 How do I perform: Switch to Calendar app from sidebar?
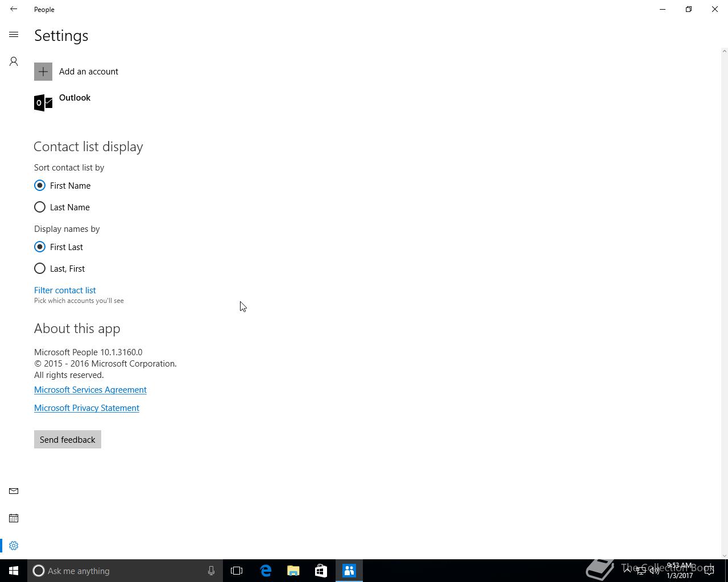(14, 518)
